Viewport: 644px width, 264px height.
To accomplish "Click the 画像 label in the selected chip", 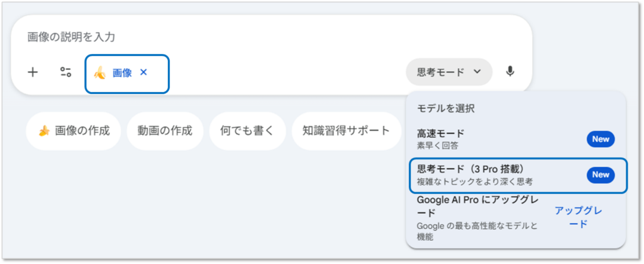I will [122, 72].
